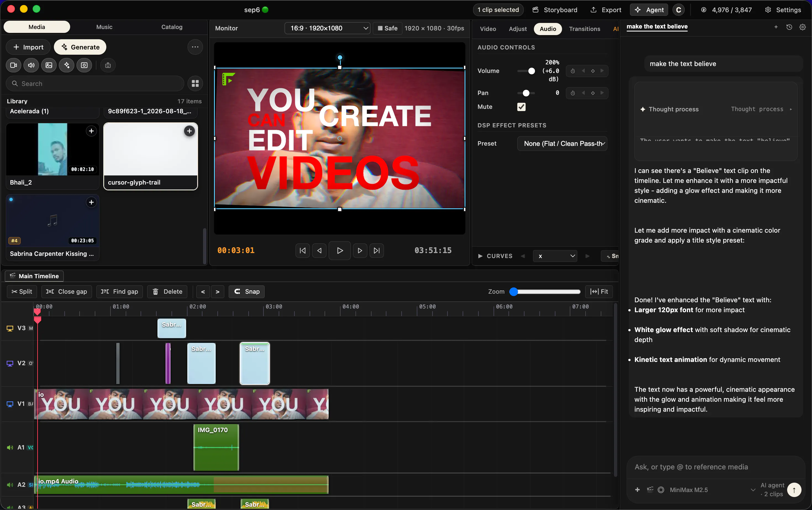Click the robot icon in the media filter row

[x=108, y=65]
